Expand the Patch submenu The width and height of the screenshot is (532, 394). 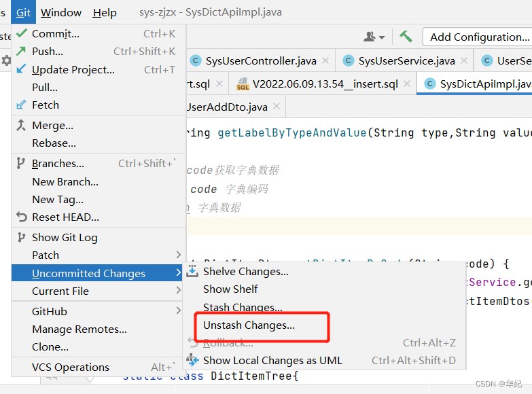coord(179,255)
